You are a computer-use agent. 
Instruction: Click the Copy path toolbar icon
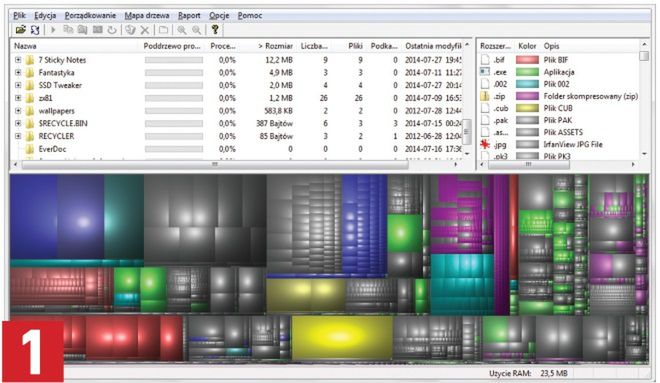pyautogui.click(x=68, y=30)
